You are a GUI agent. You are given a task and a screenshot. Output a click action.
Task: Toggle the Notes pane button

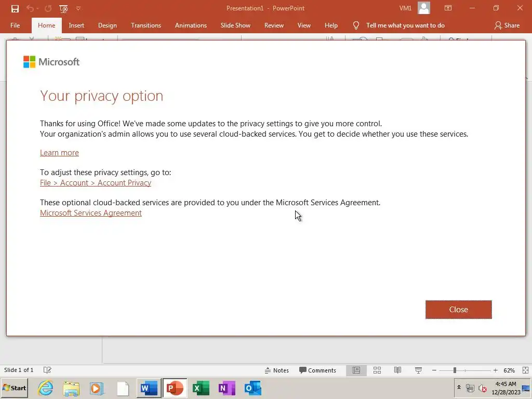point(277,370)
